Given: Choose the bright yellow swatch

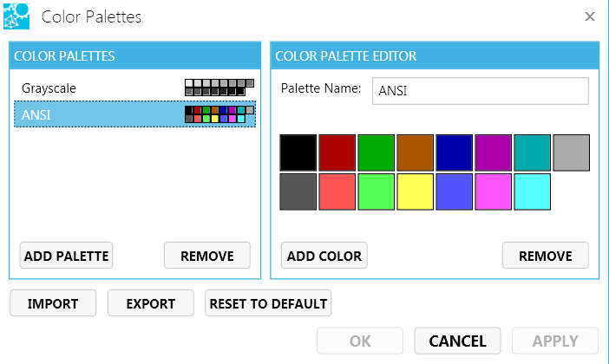Looking at the screenshot, I should [415, 192].
